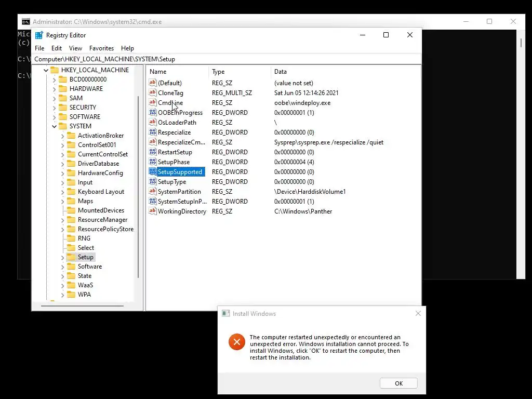Expand the ControlSet001 key

pos(62,145)
